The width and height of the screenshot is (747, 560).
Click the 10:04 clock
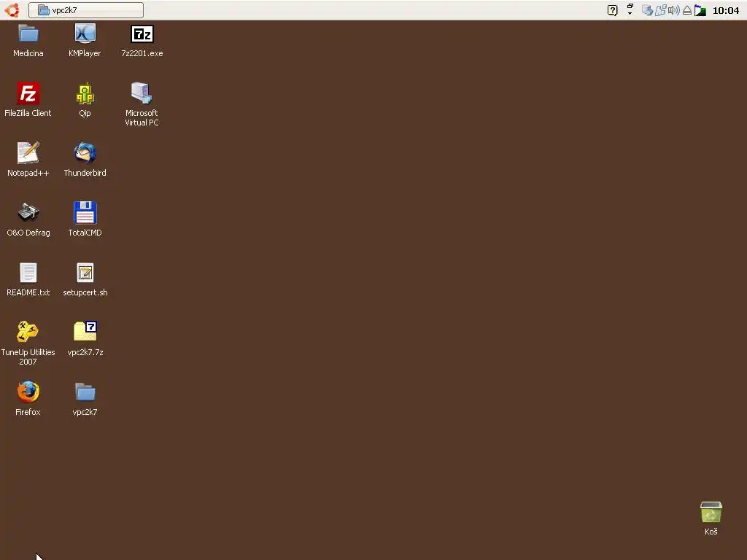(726, 10)
